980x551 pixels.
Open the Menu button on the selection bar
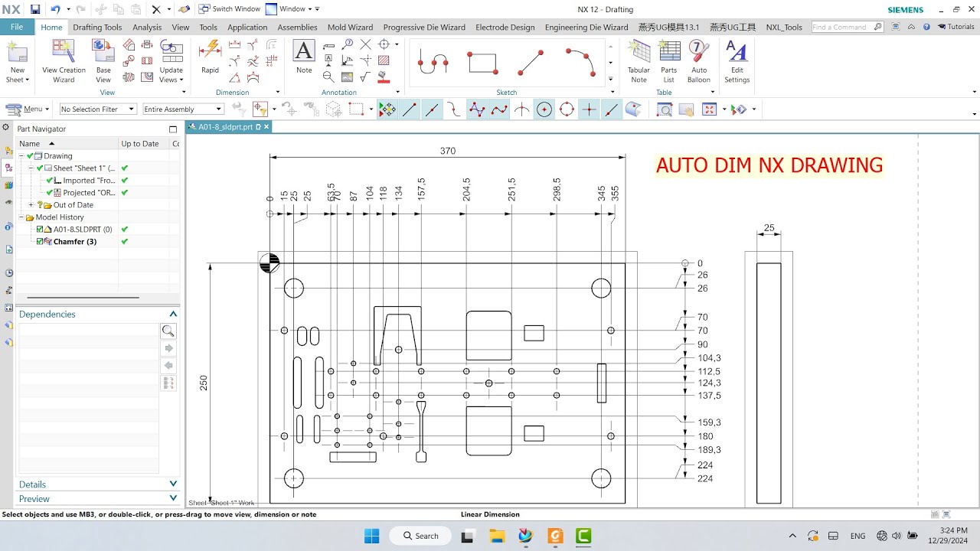pyautogui.click(x=28, y=109)
